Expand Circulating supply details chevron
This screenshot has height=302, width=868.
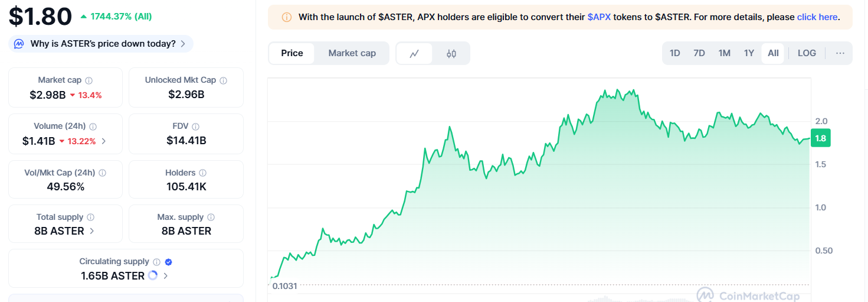(x=166, y=276)
